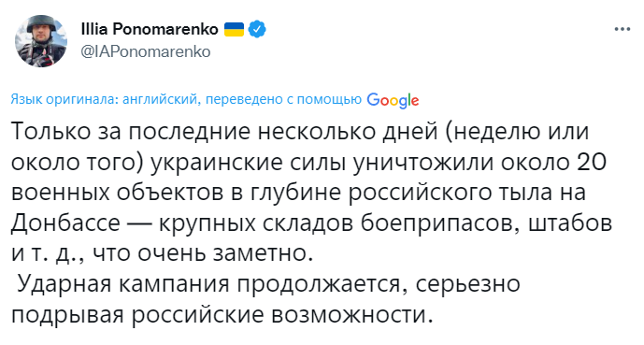Click the word "серьезно" in tweet
The height and width of the screenshot is (345, 644).
click(x=467, y=284)
